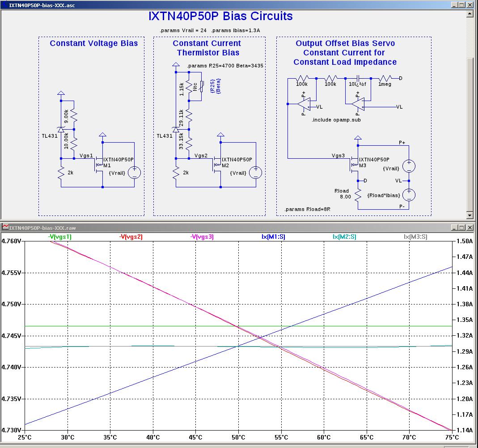Click the {Rload*Ibias} voltage source
Viewport: 478px width, 448px height.
(409, 195)
